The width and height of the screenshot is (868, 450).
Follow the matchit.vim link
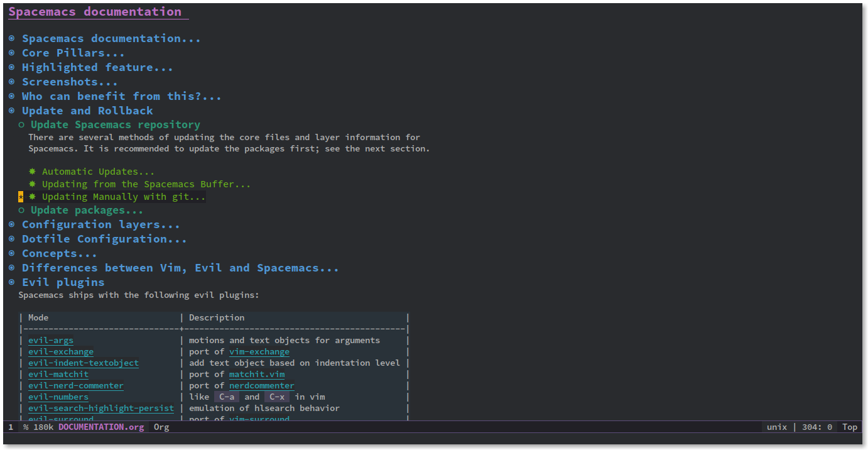coord(257,375)
